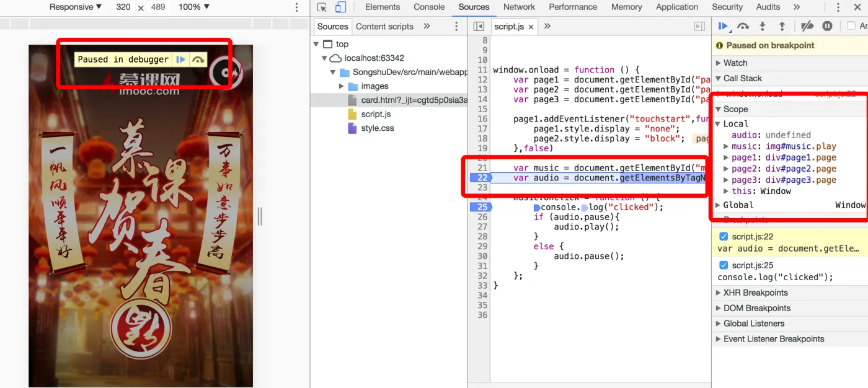Expand the images folder
Screen dimensions: 868x388
342,86
